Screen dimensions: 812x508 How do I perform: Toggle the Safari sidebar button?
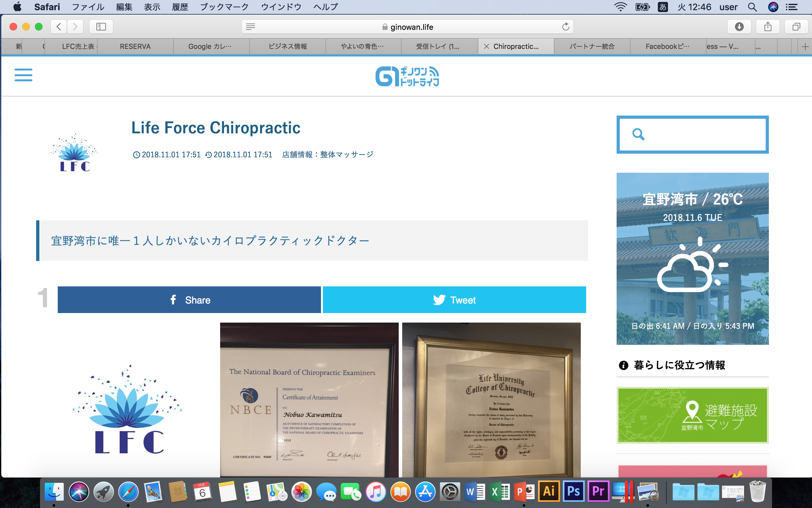[x=101, y=27]
